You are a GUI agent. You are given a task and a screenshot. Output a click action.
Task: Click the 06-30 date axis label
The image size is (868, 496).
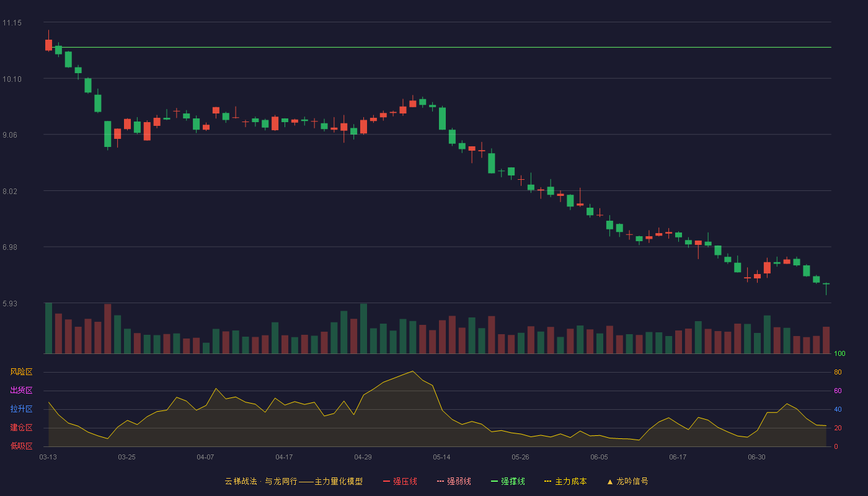756,457
